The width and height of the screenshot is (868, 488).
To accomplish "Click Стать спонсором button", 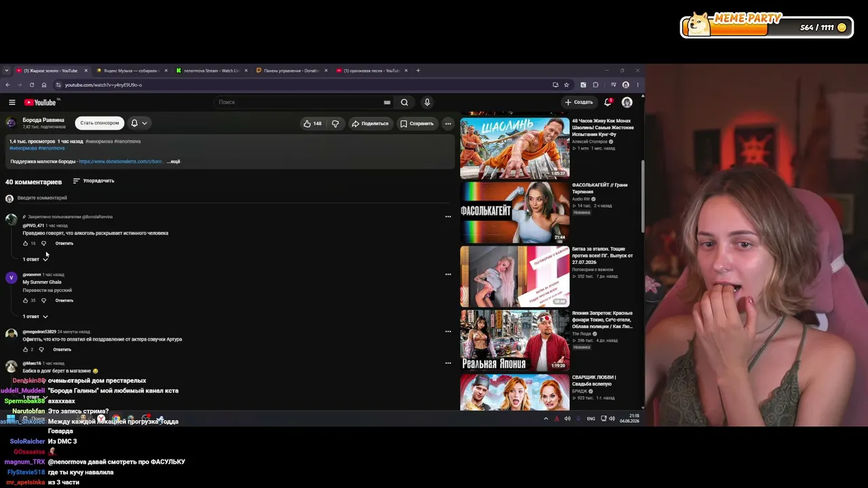I will pyautogui.click(x=99, y=123).
